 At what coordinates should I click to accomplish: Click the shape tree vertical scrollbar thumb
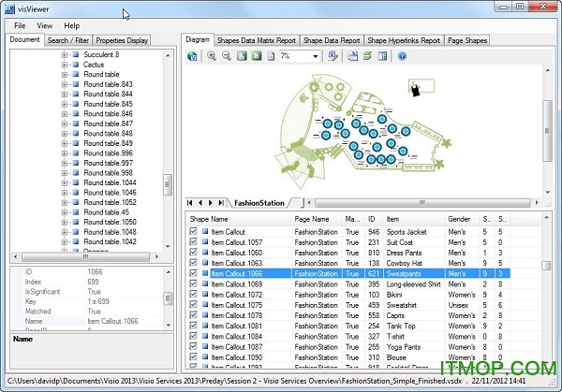tap(168, 184)
